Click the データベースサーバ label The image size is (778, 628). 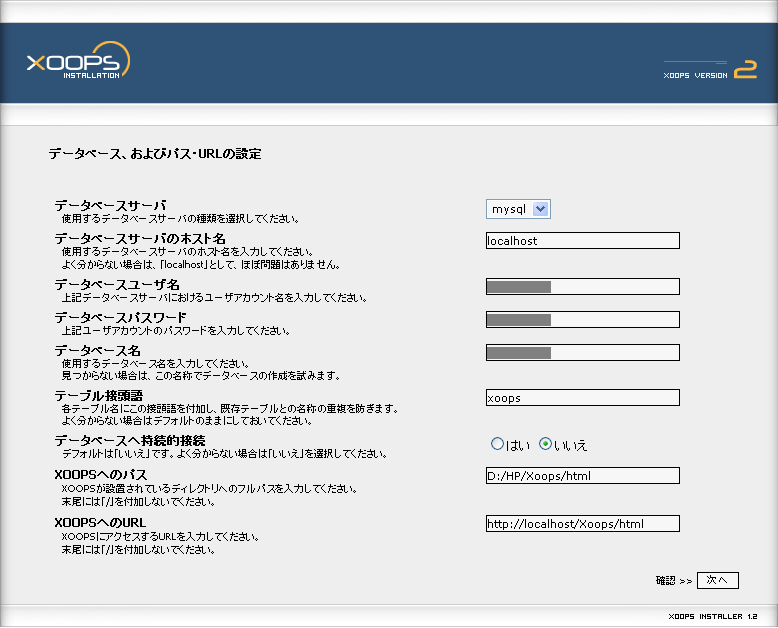tap(110, 205)
